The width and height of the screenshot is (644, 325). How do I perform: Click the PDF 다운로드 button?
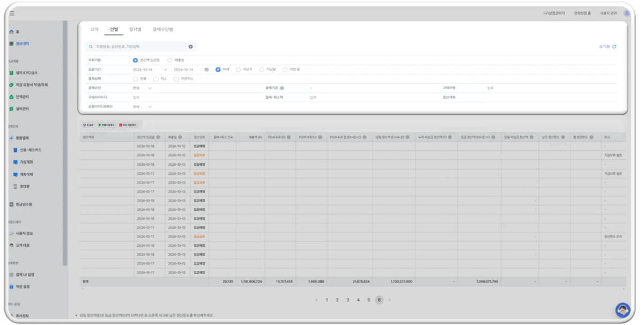(x=128, y=125)
